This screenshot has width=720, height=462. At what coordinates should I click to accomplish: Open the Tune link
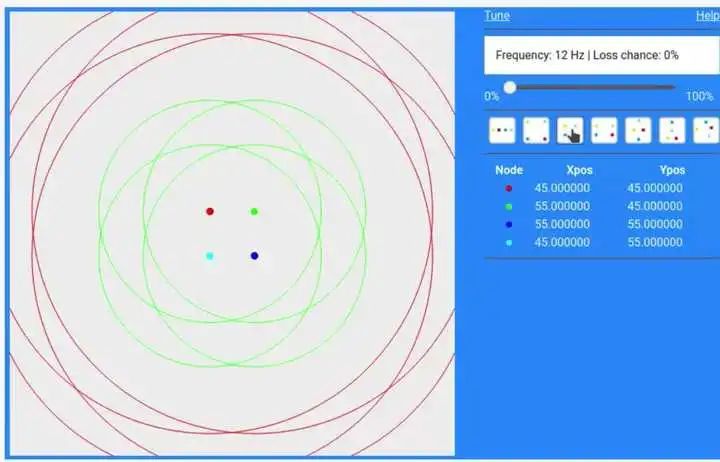pos(497,16)
